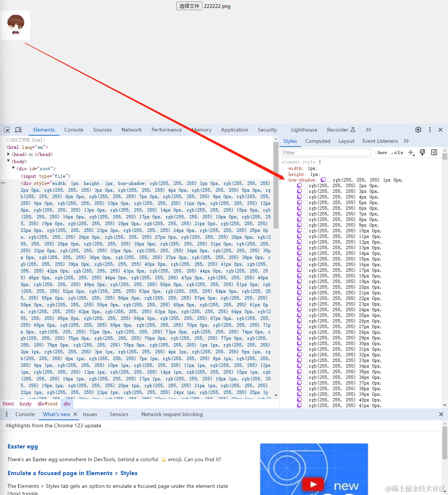Collapse the body node
The height and width of the screenshot is (495, 448).
pos(8,161)
